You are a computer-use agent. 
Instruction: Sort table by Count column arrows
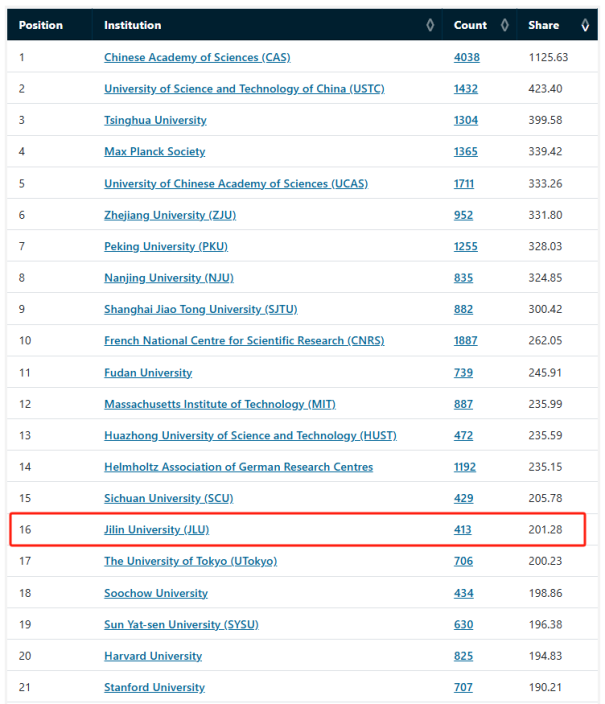505,25
